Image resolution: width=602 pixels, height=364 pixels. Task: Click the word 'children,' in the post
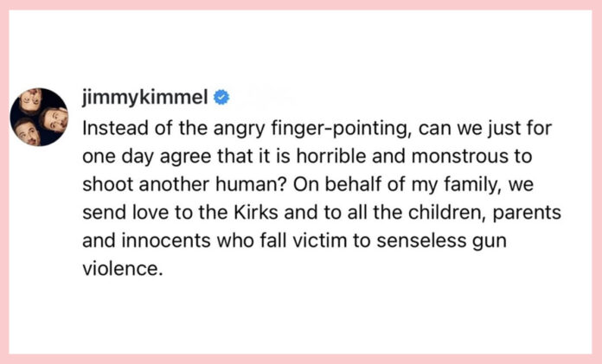447,213
